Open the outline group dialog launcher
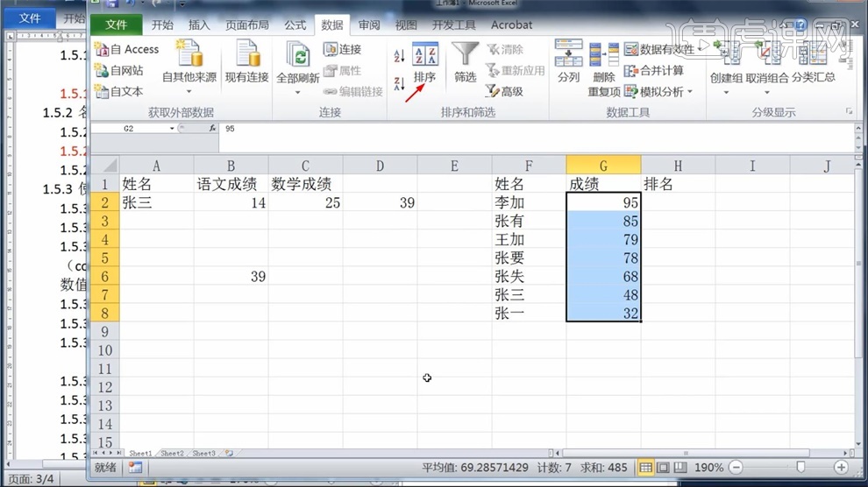The image size is (868, 487). coord(849,111)
